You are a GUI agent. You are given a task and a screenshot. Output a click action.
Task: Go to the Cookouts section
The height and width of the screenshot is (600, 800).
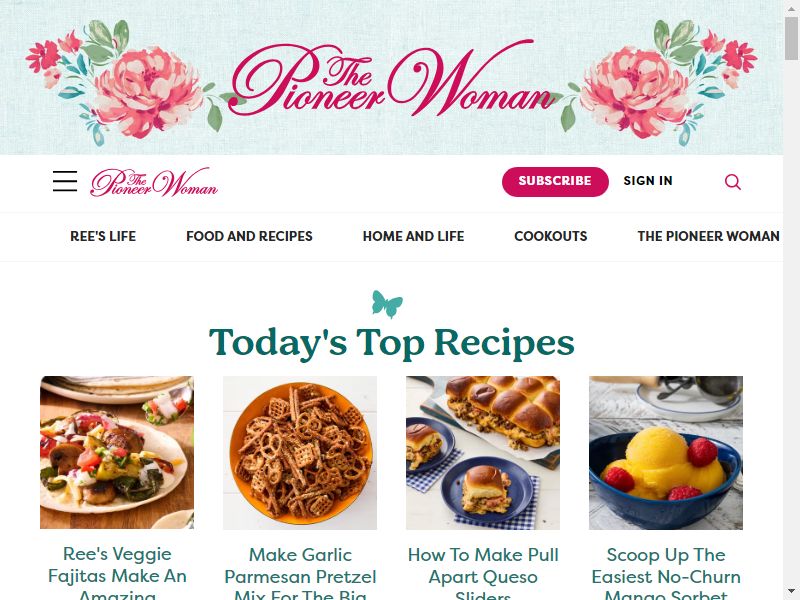coord(551,236)
